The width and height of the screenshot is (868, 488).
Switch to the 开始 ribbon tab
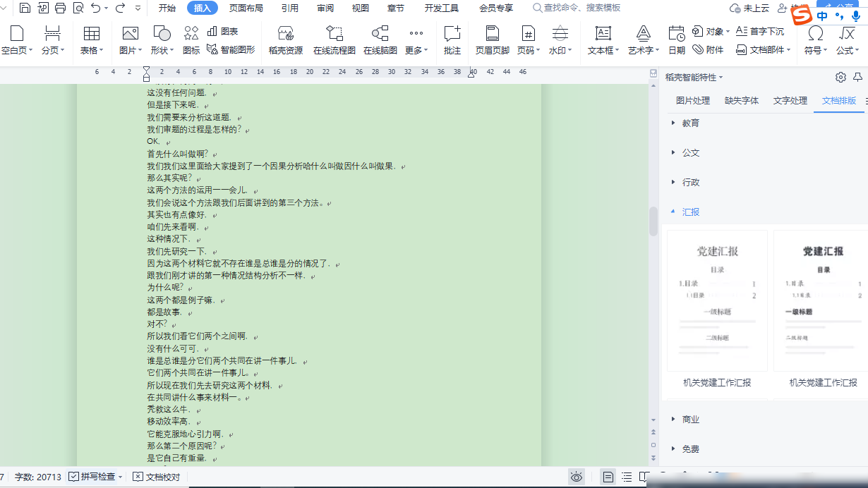167,8
